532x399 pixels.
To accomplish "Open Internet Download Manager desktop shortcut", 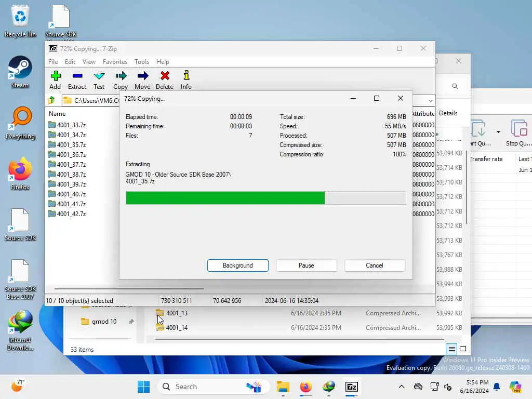I will point(20,330).
